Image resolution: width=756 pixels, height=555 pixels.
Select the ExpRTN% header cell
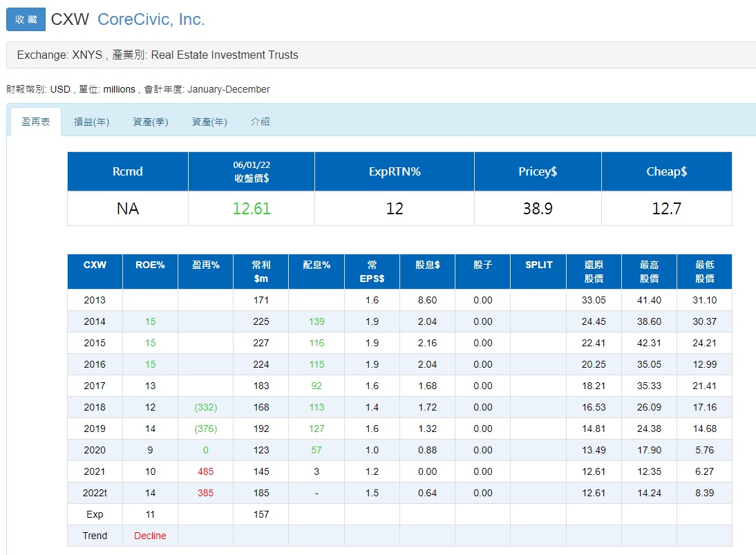(x=394, y=171)
